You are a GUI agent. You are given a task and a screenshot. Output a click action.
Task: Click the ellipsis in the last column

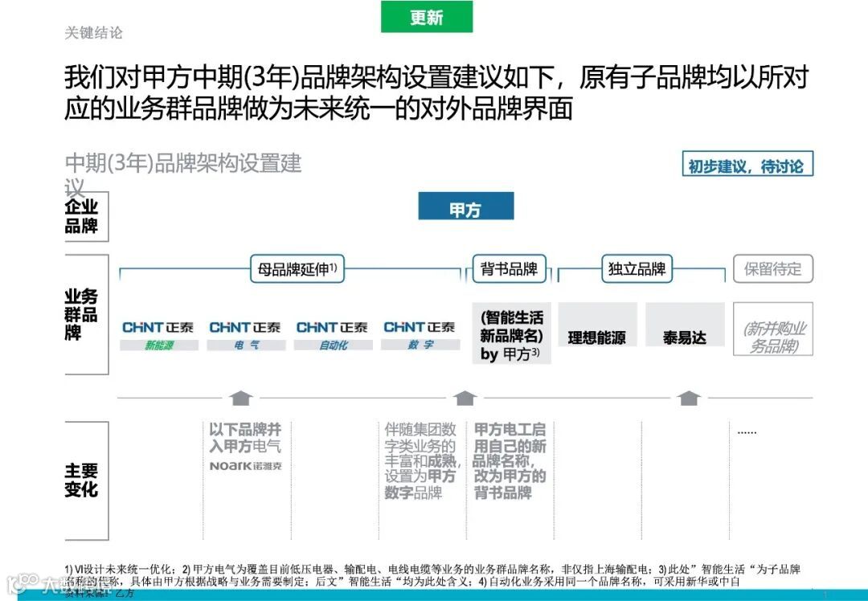(747, 432)
